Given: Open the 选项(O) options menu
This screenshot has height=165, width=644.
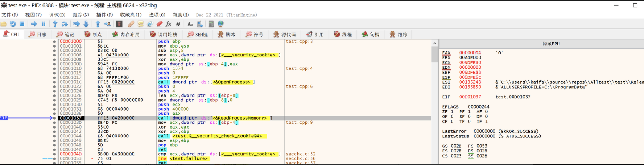Looking at the screenshot, I should pos(157,15).
